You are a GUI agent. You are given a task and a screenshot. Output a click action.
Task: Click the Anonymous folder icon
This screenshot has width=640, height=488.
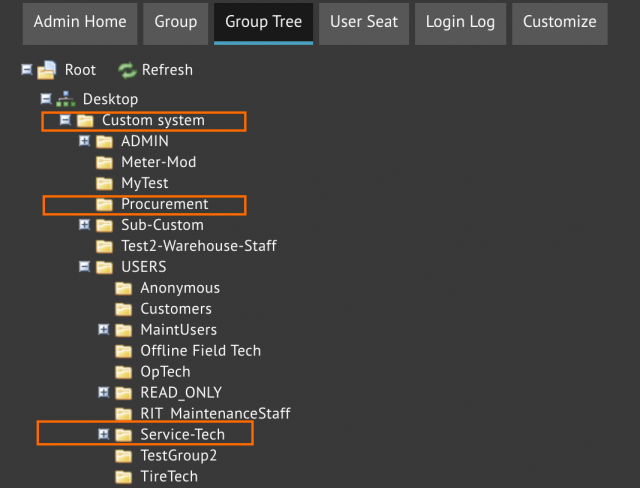pos(123,288)
